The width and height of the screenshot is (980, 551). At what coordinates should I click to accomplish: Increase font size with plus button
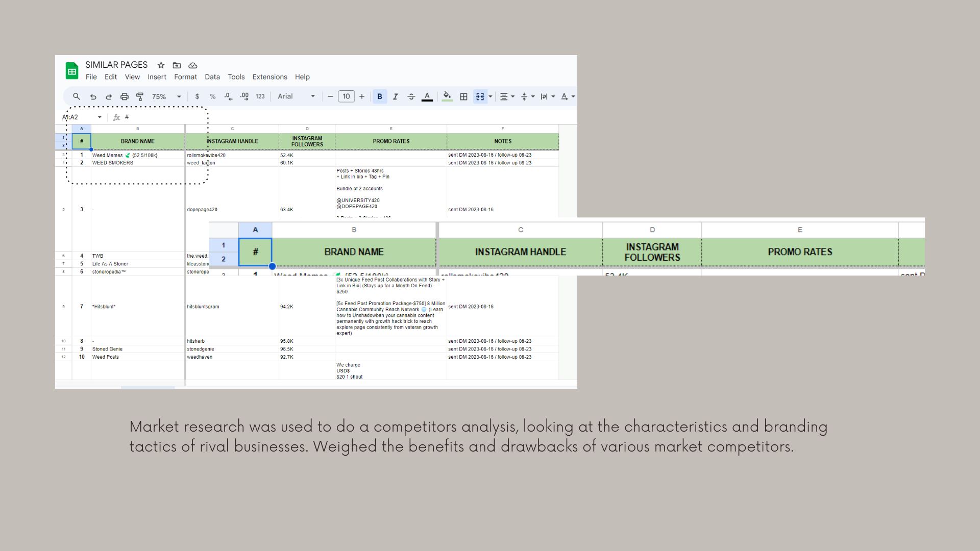[362, 96]
